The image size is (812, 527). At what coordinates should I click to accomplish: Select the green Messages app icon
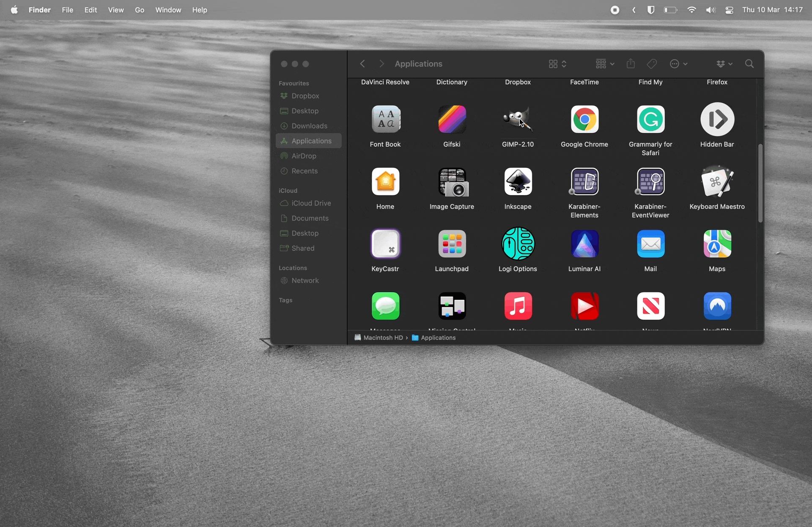(385, 306)
